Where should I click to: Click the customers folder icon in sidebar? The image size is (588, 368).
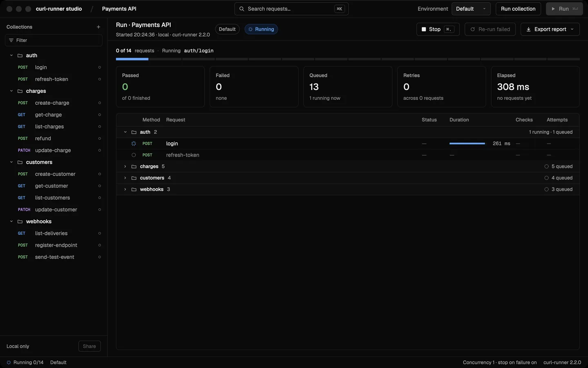coord(20,162)
